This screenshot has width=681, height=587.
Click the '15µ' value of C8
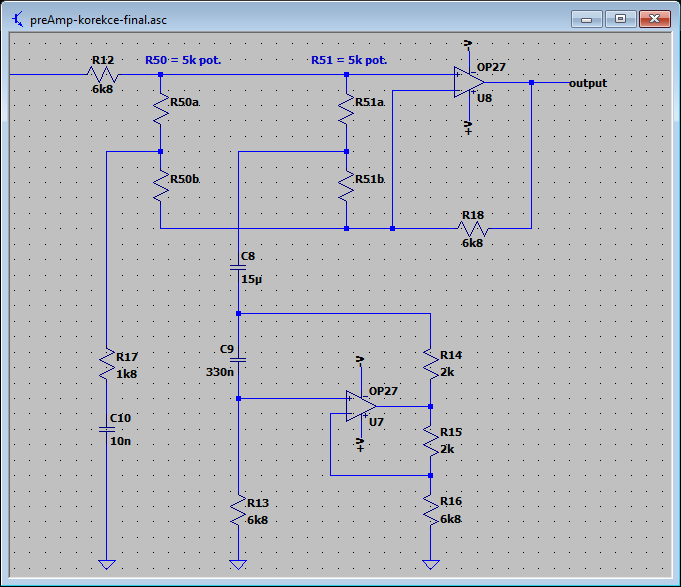251,279
